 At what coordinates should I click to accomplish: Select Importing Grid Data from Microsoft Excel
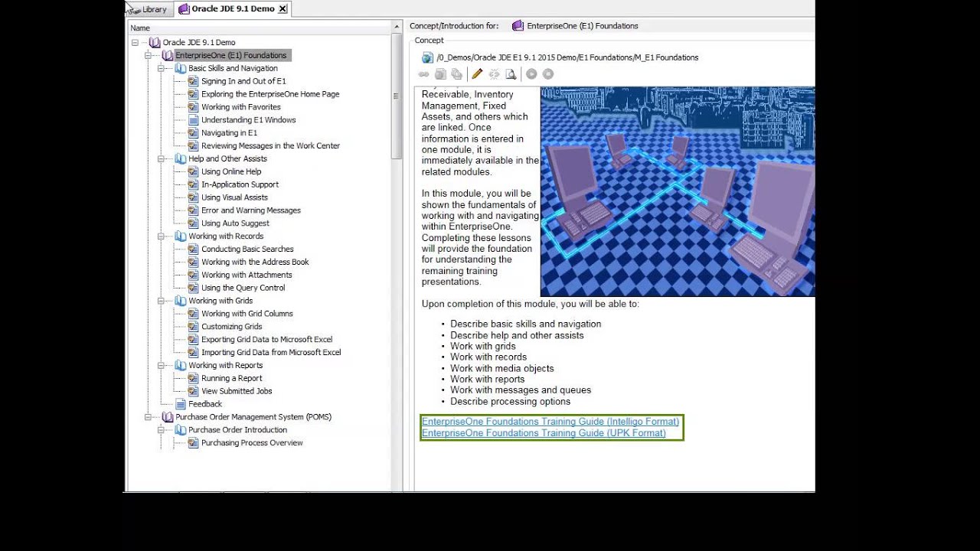[x=271, y=353]
